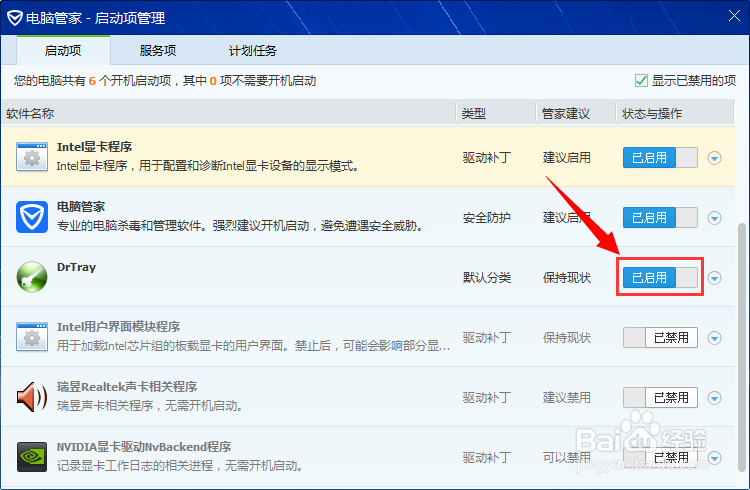
Task: Open dropdown arrow for NVIDIA NvBackend row
Action: tap(715, 458)
